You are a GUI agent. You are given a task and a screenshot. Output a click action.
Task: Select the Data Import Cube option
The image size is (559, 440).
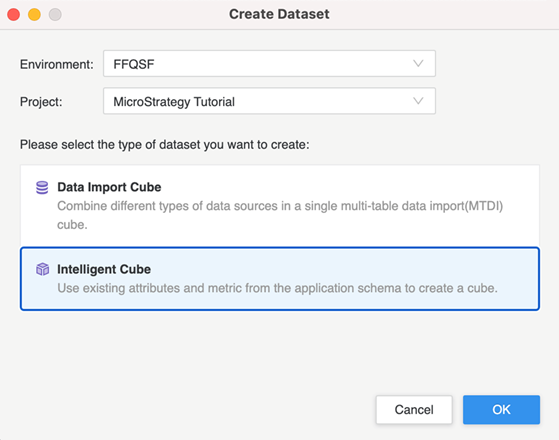tap(280, 206)
